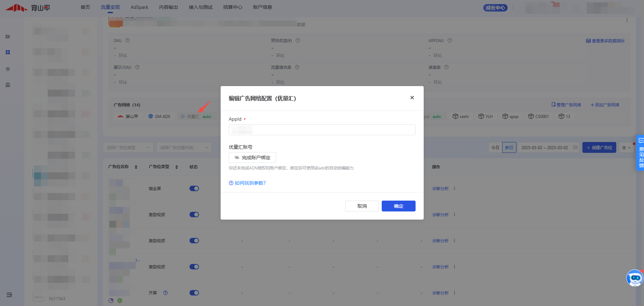This screenshot has height=306, width=644.
Task: Open the robot assistant chat icon
Action: [635, 278]
